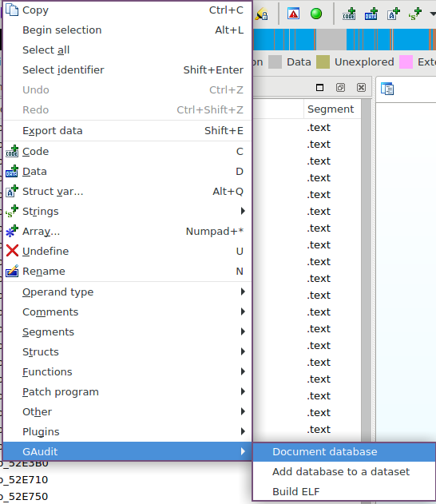Click the Code icon in context menu
Image resolution: width=436 pixels, height=504 pixels.
(12, 151)
